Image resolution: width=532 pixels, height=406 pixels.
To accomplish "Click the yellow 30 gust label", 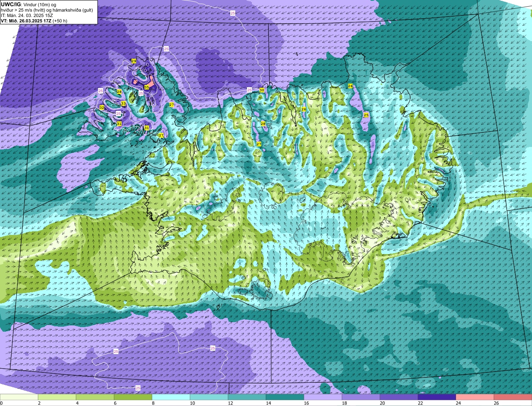I will click(262, 90).
